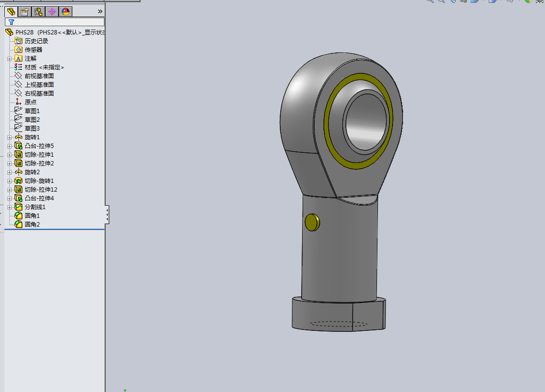Expand the 旋转1 feature node

[9, 137]
